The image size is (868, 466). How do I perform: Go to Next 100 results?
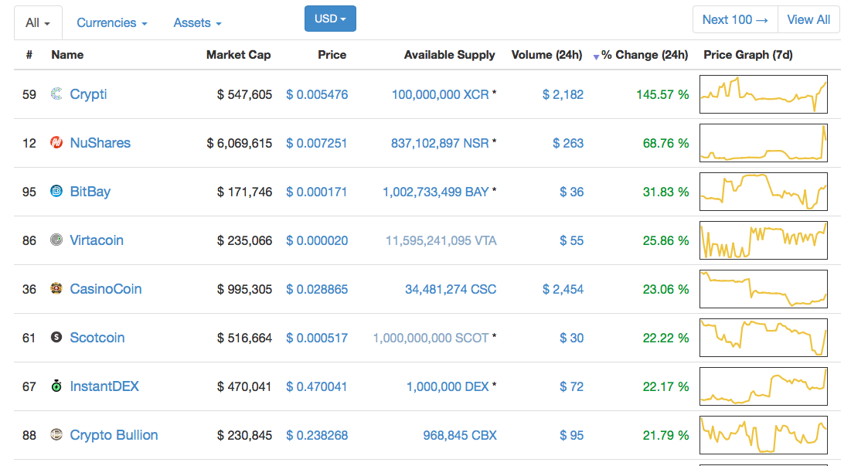pos(735,20)
